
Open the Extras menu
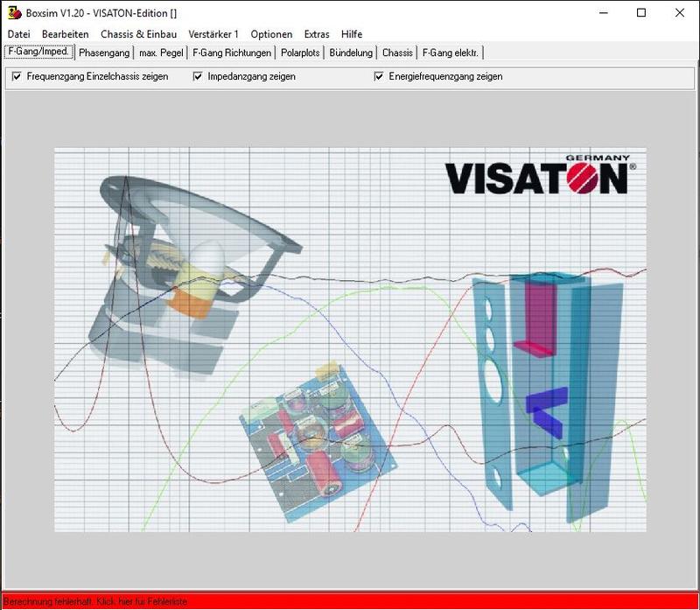[x=317, y=34]
